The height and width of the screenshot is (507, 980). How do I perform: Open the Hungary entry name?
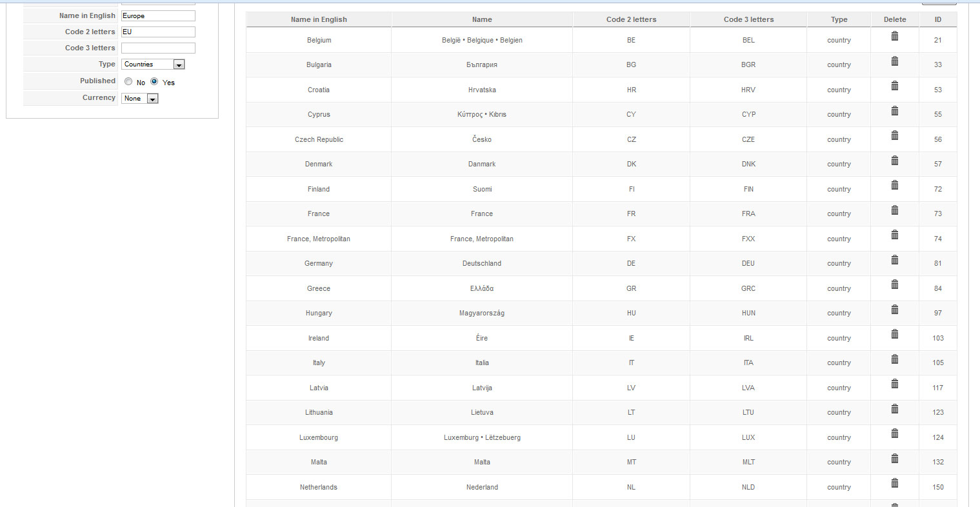[319, 313]
